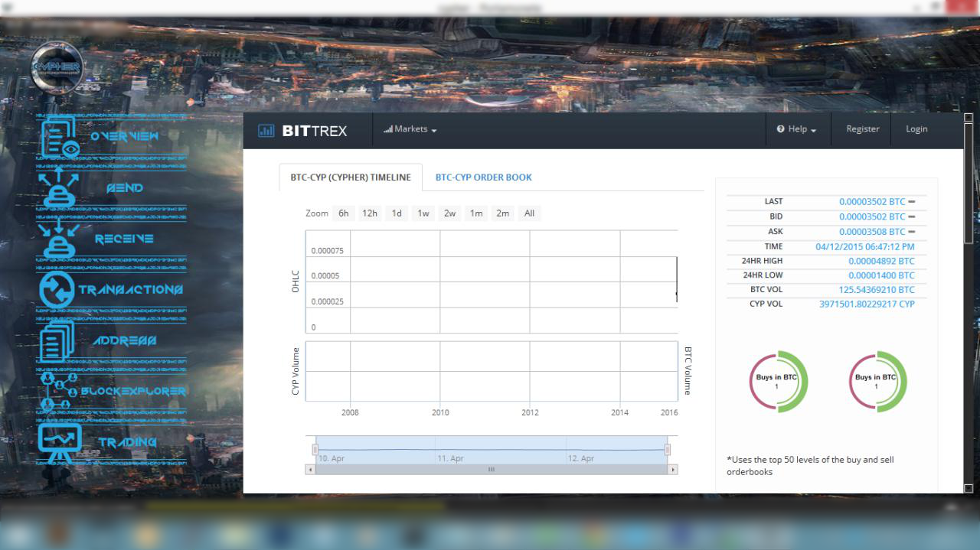Click the chart navigator's end range handle

pyautogui.click(x=667, y=450)
